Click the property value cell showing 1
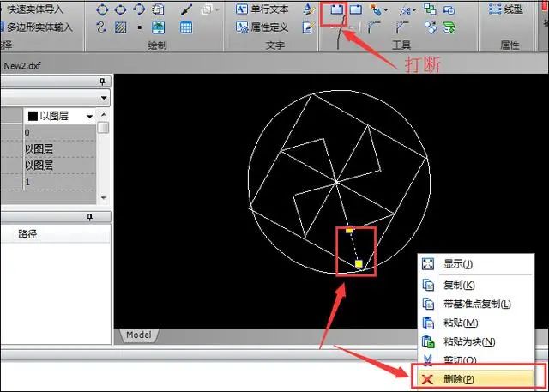Image resolution: width=549 pixels, height=392 pixels. [59, 182]
